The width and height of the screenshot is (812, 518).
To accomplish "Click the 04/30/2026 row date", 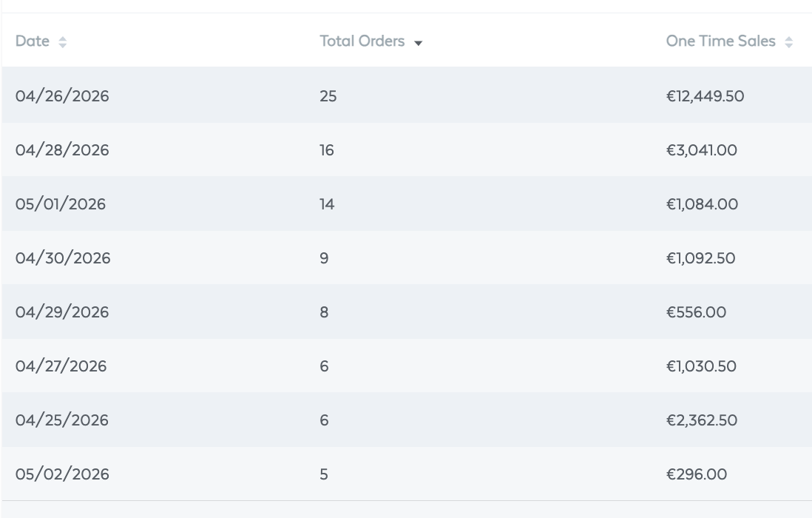I will pos(63,258).
